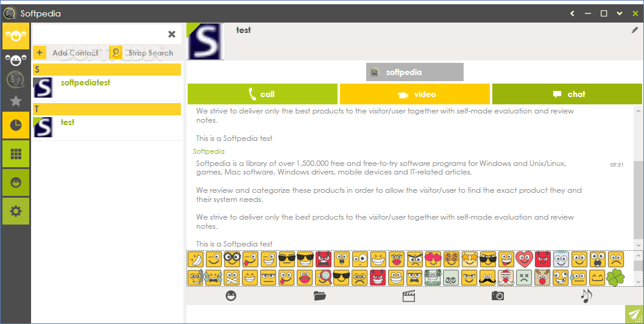Insert the four-leaf clover emoticon
The height and width of the screenshot is (324, 644).
pos(615,278)
